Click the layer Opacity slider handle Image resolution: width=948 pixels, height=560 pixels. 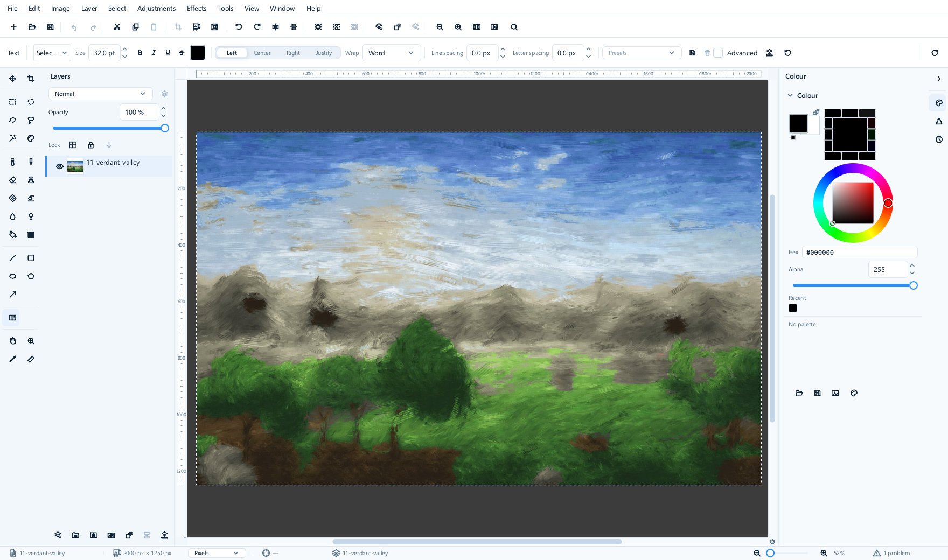tap(165, 128)
